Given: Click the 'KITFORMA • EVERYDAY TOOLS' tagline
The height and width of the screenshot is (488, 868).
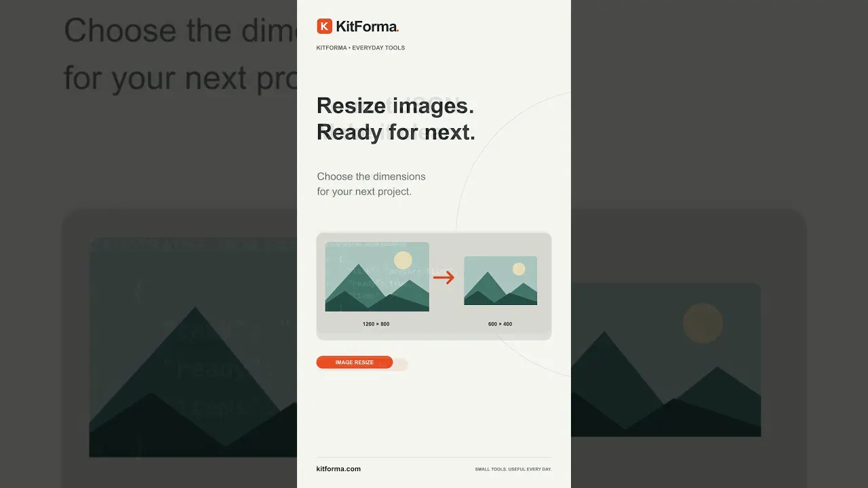Looking at the screenshot, I should 361,48.
